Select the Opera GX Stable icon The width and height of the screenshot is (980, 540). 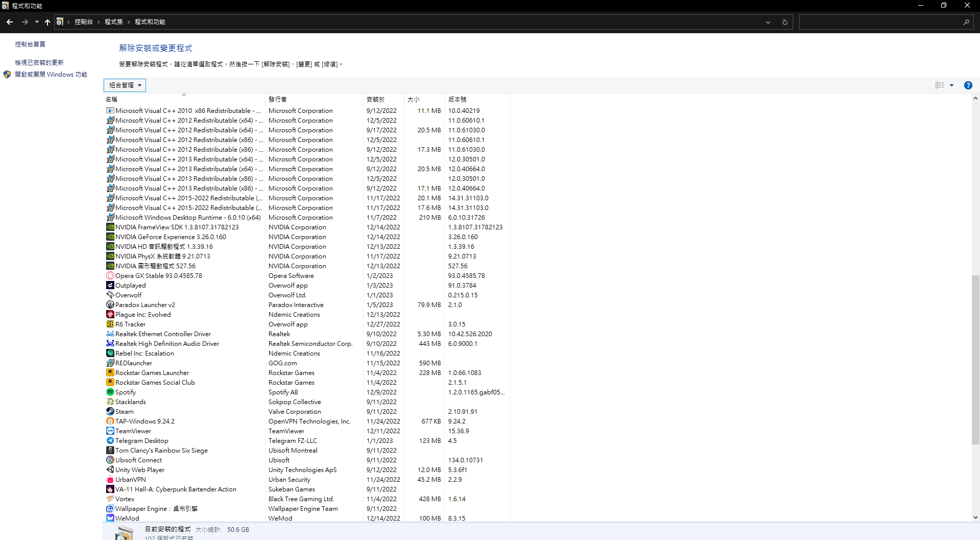(110, 276)
